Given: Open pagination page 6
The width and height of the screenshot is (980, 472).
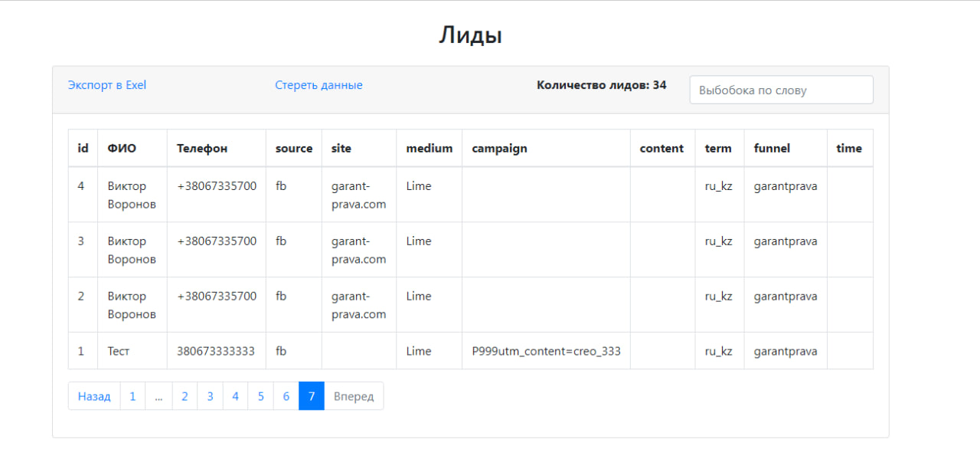Looking at the screenshot, I should [x=286, y=396].
